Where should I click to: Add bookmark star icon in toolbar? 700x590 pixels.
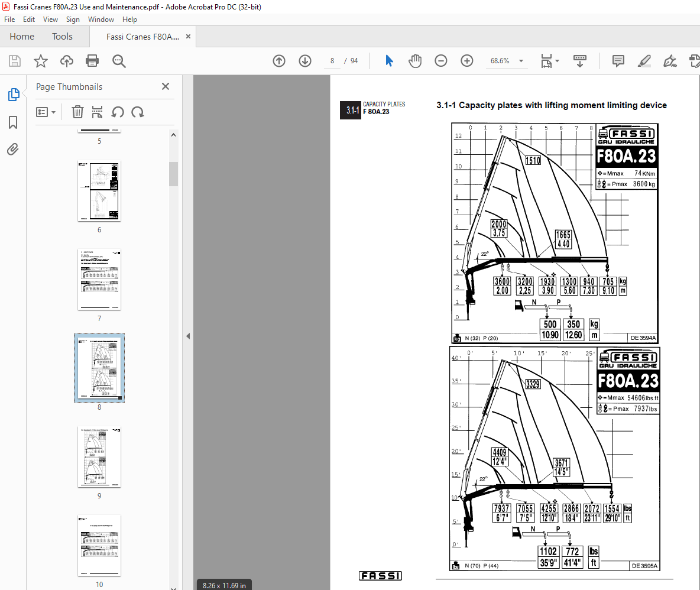point(41,61)
